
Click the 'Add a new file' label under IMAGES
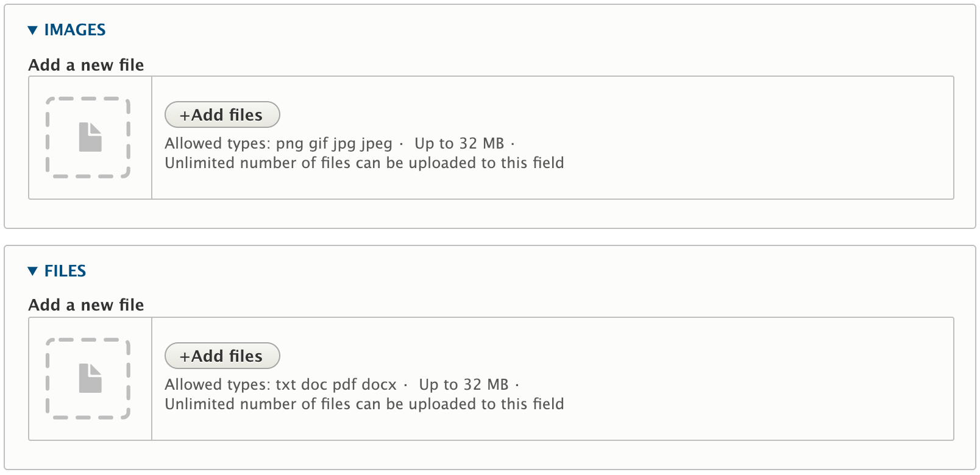86,65
